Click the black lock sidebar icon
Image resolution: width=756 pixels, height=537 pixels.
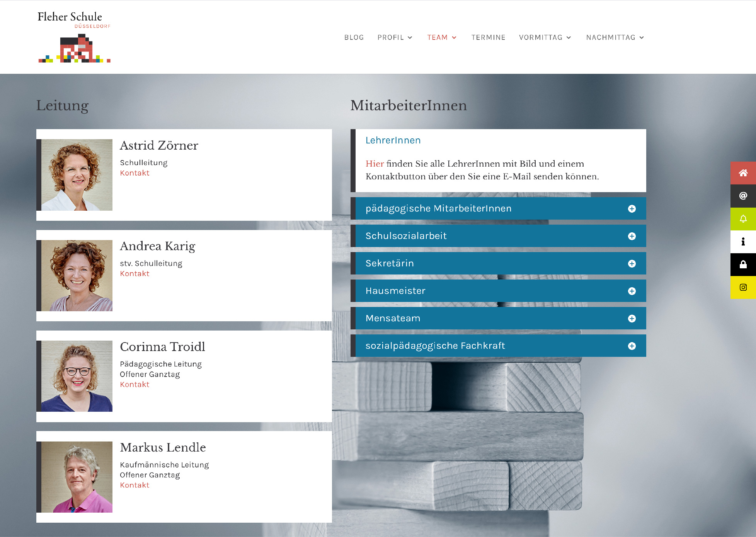pyautogui.click(x=743, y=264)
